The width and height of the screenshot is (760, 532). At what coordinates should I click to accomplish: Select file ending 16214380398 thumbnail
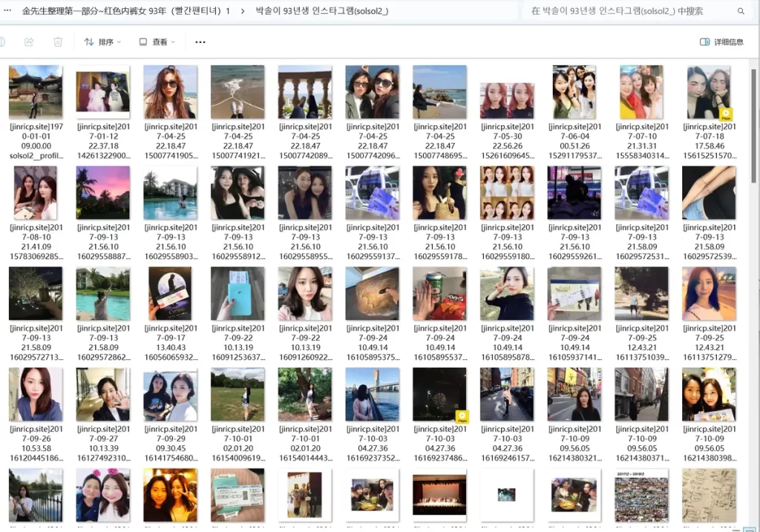[709, 395]
